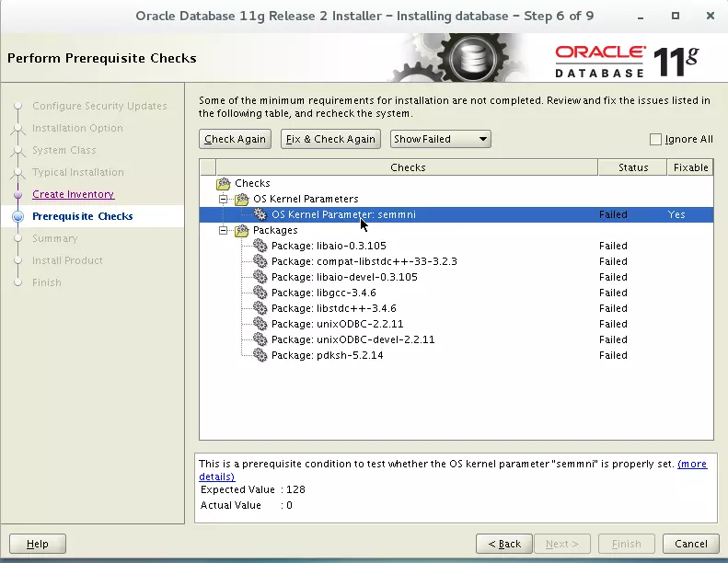Click the Installation Option step label
This screenshot has width=728, height=563.
77,128
